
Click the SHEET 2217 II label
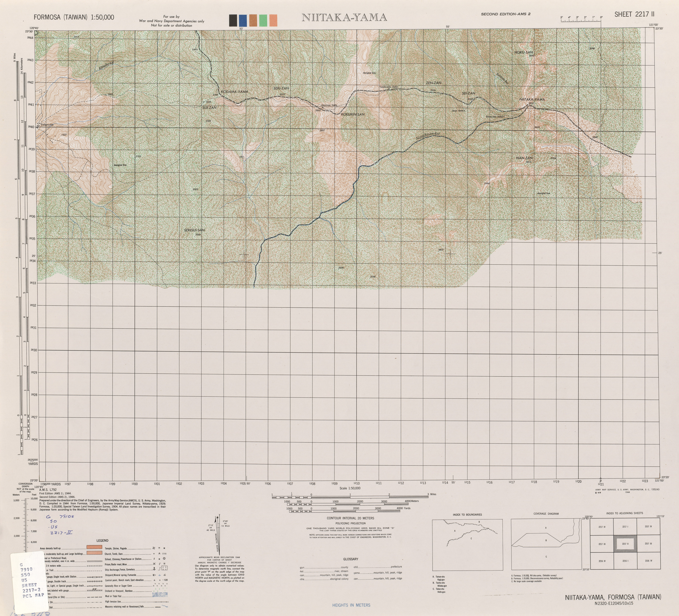pyautogui.click(x=635, y=14)
